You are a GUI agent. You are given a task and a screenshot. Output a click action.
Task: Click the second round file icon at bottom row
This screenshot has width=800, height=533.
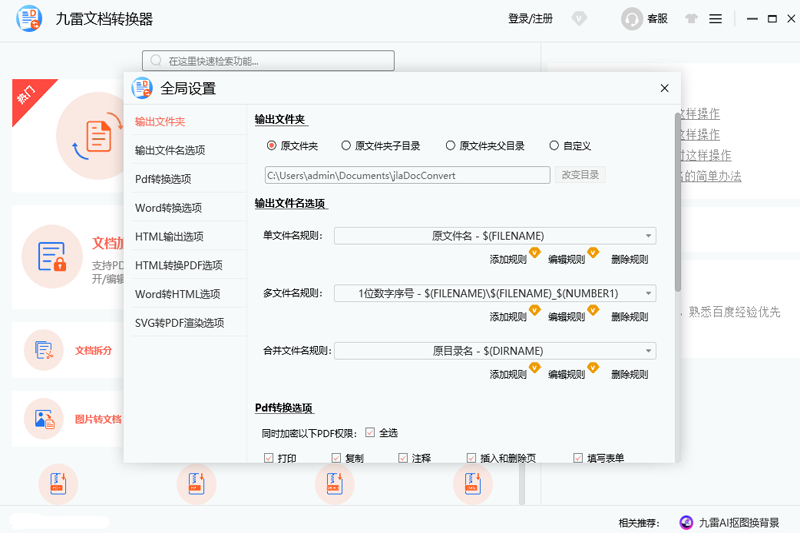196,484
